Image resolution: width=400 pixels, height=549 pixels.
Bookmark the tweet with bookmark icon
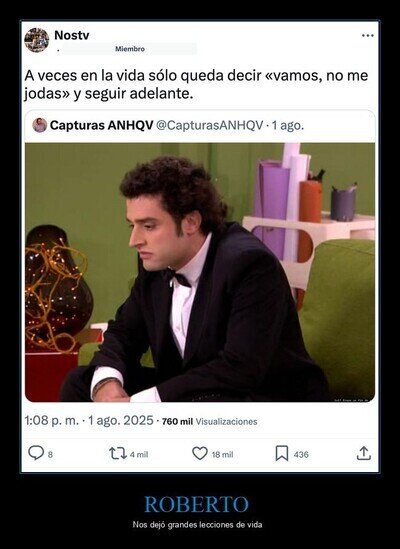point(282,453)
